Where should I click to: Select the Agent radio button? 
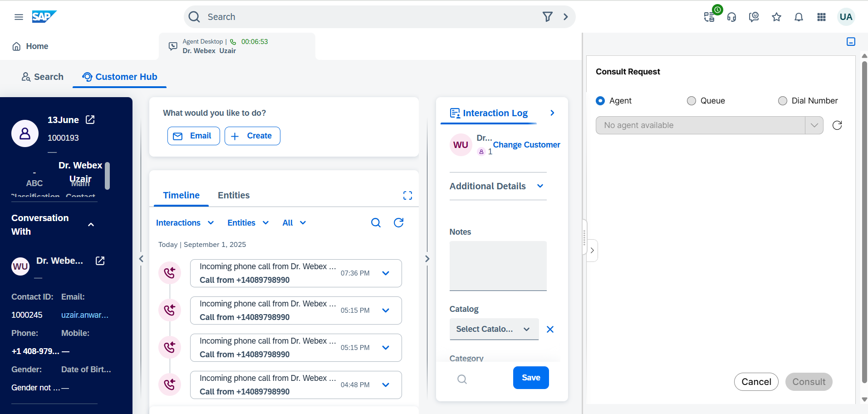(x=600, y=101)
